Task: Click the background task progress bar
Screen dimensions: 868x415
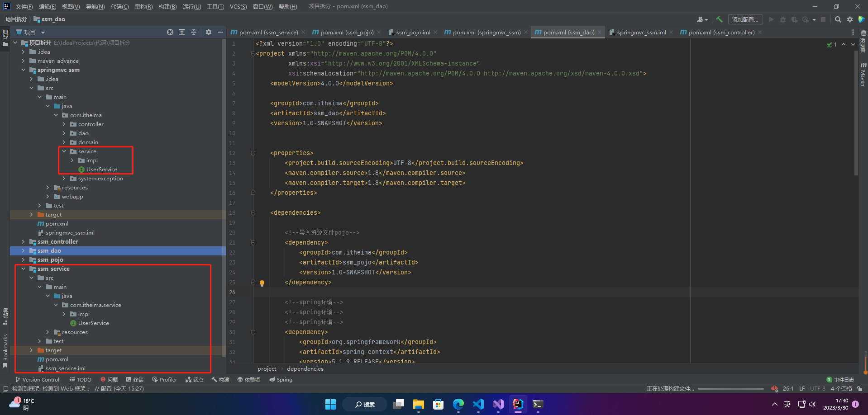Action: tap(730, 389)
